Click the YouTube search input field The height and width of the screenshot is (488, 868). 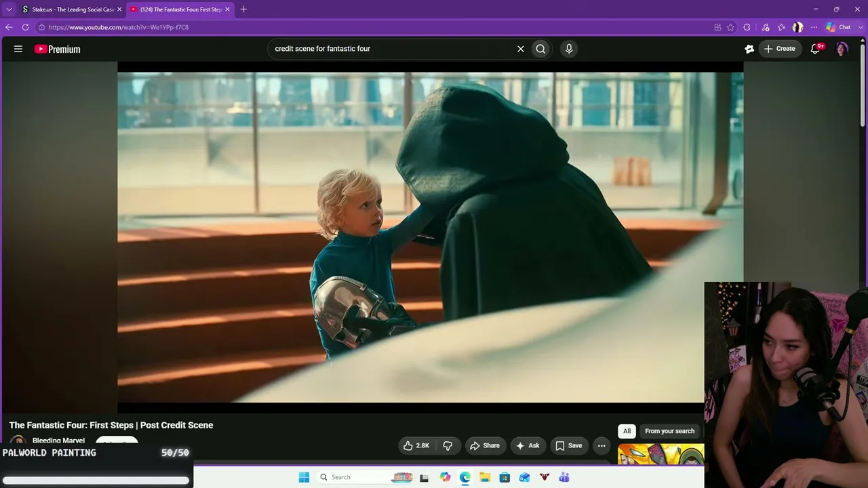coord(392,49)
